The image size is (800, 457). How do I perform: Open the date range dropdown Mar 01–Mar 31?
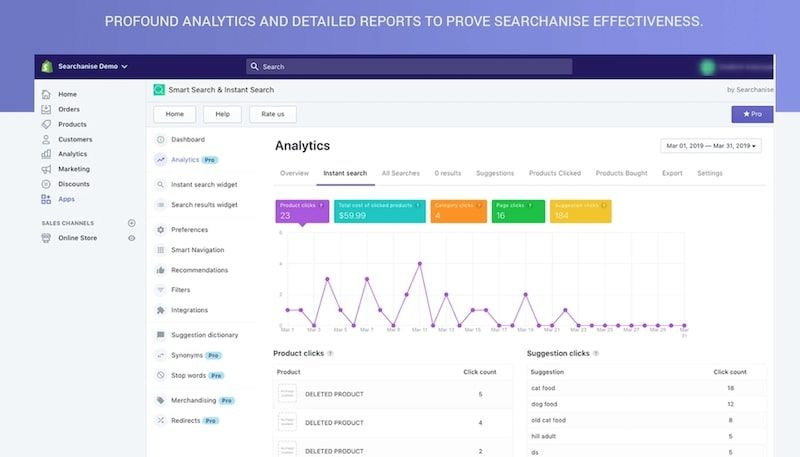point(711,146)
